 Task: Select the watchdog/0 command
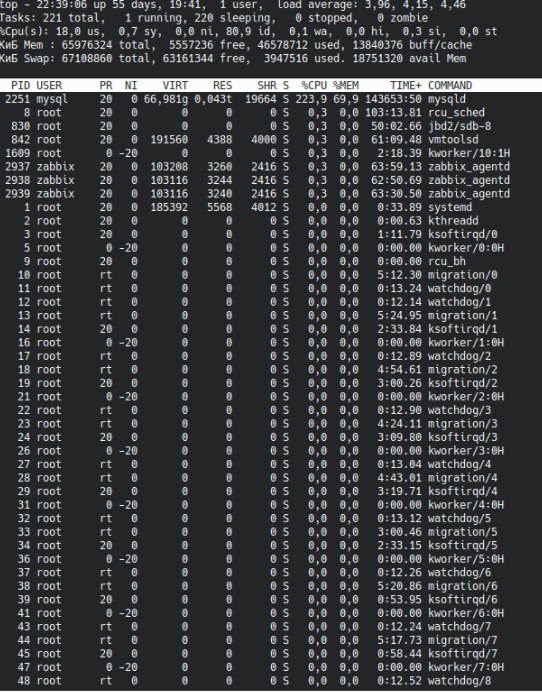(459, 289)
